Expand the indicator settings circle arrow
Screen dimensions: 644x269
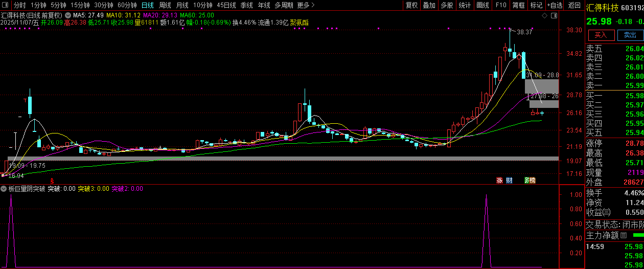click(x=4, y=189)
